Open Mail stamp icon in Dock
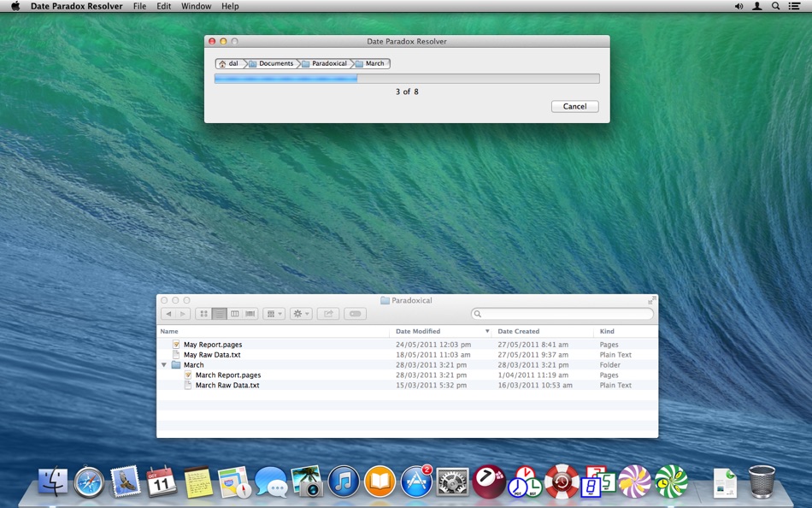The height and width of the screenshot is (508, 812). [126, 481]
